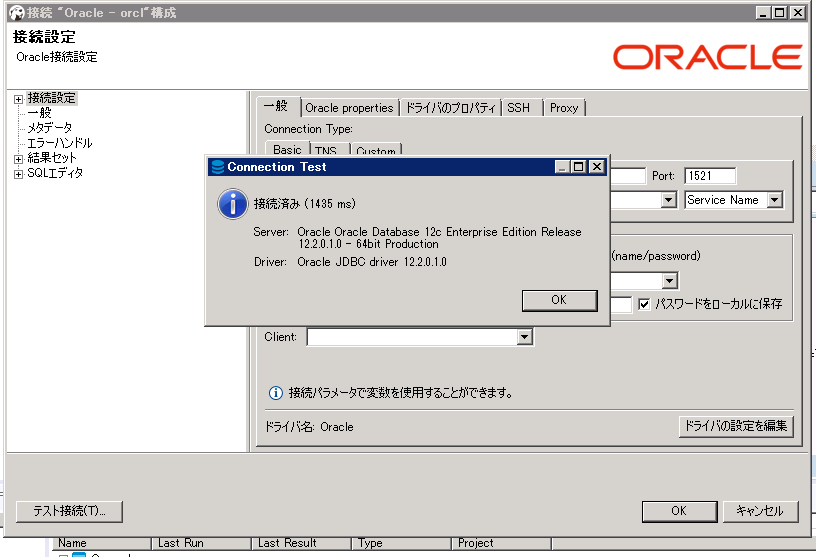Click the Oracle JDBC driver 12.2.0.1.0 text
The width and height of the screenshot is (816, 557).
point(372,262)
